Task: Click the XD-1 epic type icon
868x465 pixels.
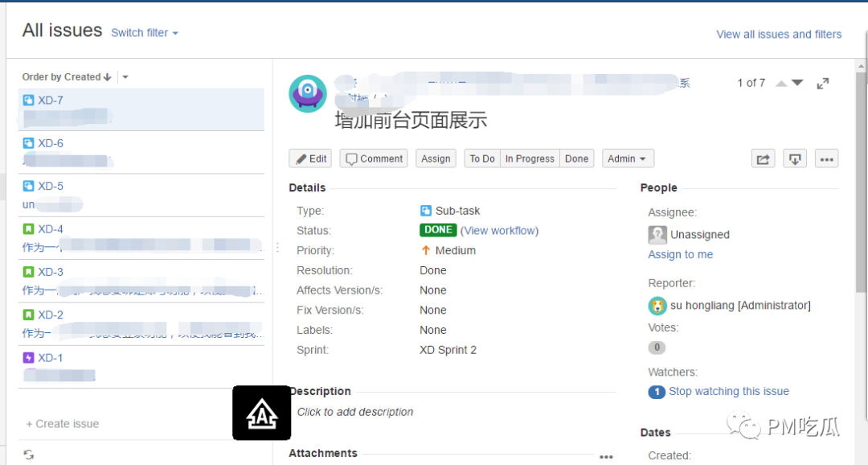Action: (x=28, y=357)
